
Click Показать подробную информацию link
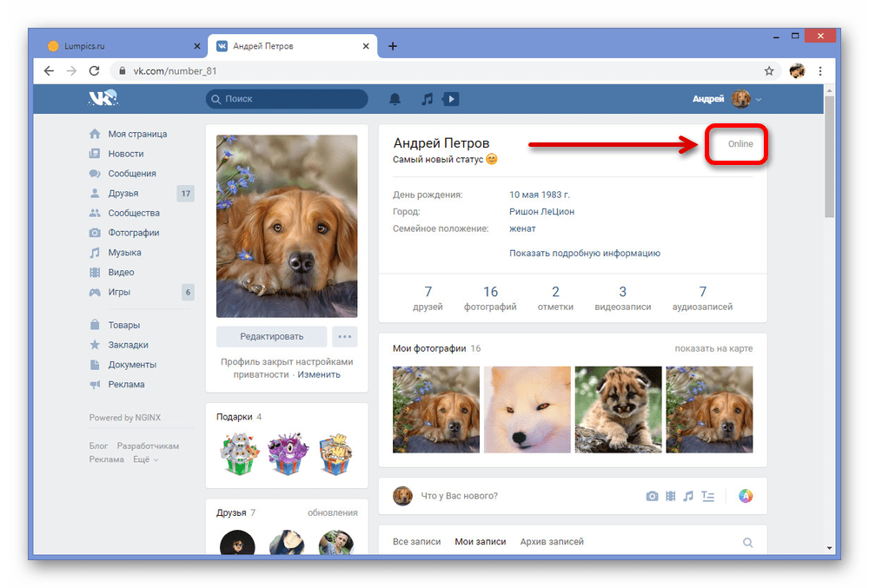[584, 254]
